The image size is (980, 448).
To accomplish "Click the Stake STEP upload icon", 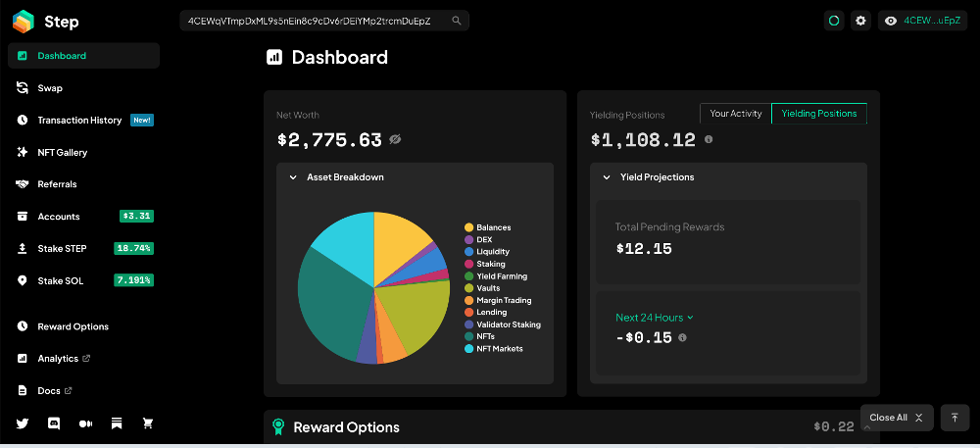I will [x=23, y=249].
